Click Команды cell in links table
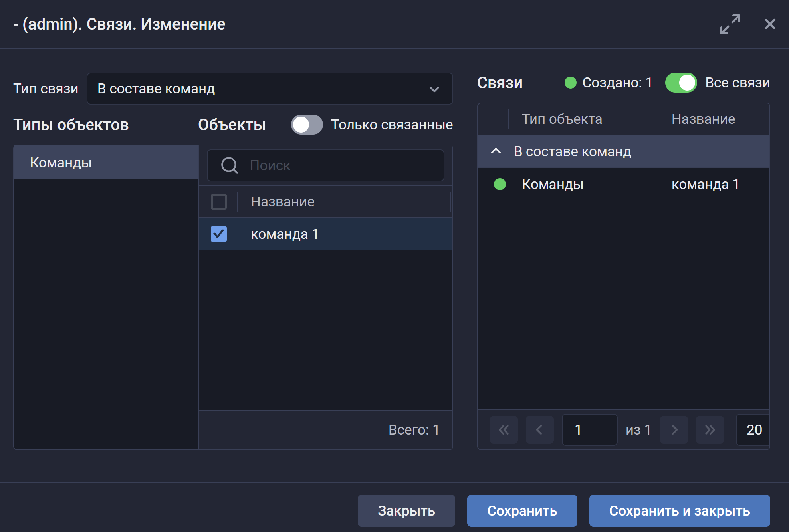The height and width of the screenshot is (532, 789). coord(553,184)
